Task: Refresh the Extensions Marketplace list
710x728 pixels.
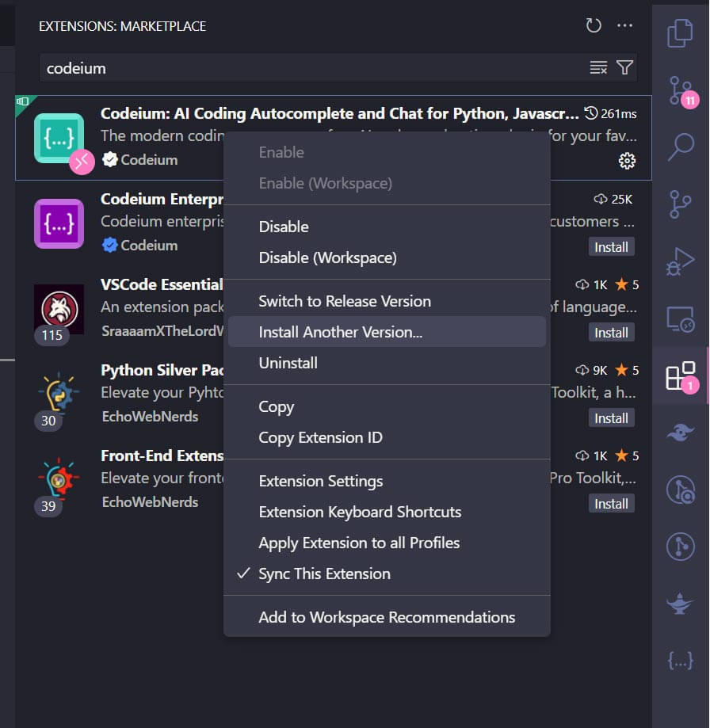Action: (594, 25)
